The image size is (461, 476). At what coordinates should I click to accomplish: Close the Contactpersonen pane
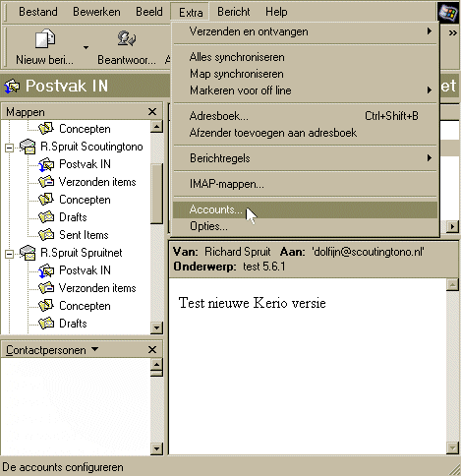(152, 350)
